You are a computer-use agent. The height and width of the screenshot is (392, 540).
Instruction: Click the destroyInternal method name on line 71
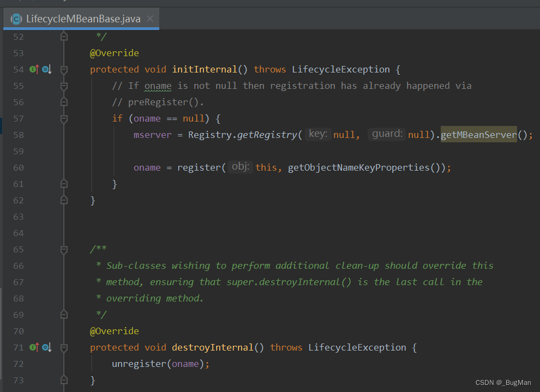[x=213, y=347]
